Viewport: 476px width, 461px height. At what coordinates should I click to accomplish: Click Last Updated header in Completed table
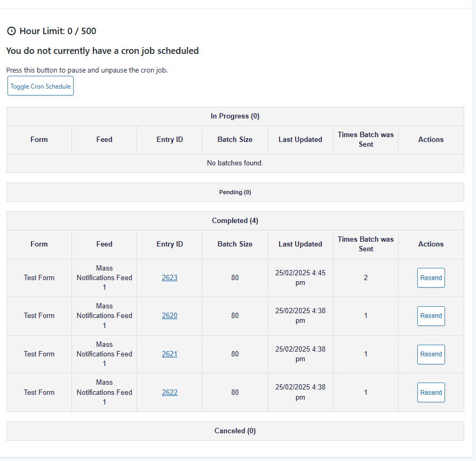click(300, 244)
